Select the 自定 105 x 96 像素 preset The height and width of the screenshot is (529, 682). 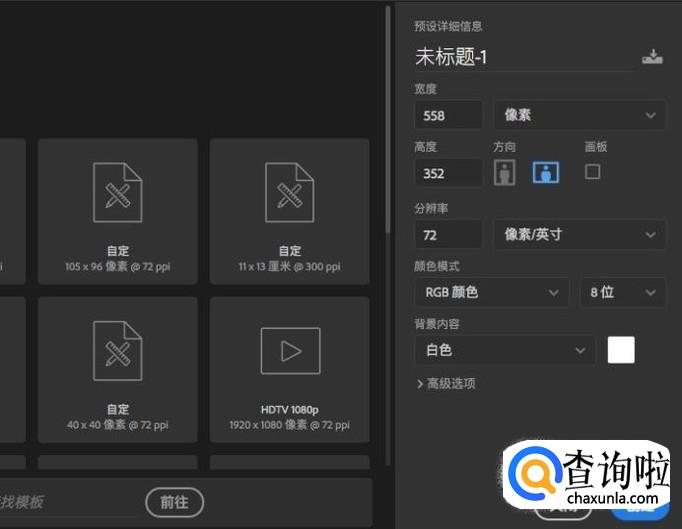click(117, 211)
